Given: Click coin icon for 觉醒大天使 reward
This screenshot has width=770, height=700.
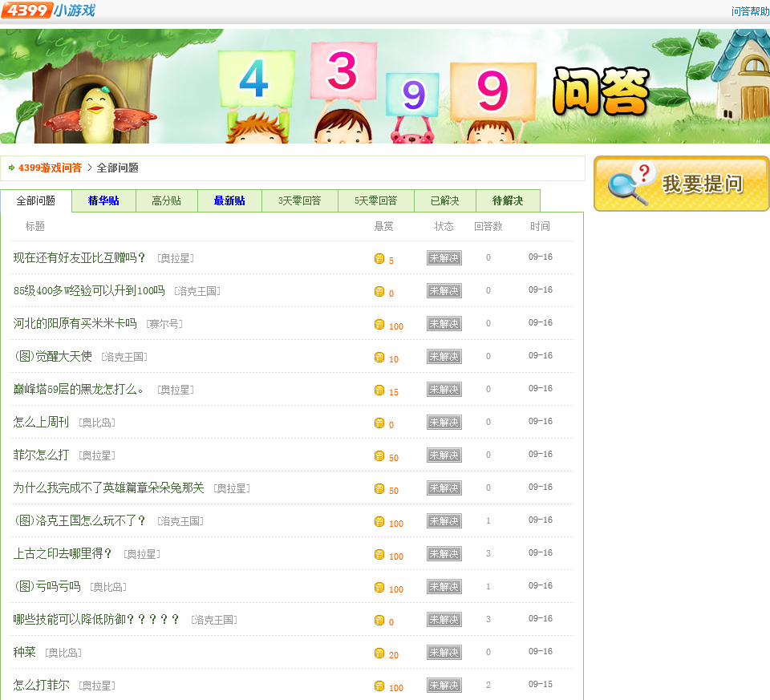Looking at the screenshot, I should tap(379, 357).
